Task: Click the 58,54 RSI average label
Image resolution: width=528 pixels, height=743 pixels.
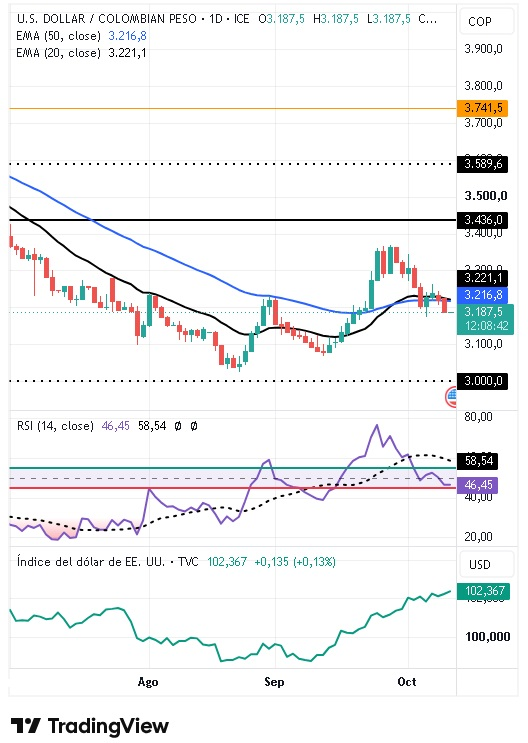Action: pyautogui.click(x=478, y=461)
